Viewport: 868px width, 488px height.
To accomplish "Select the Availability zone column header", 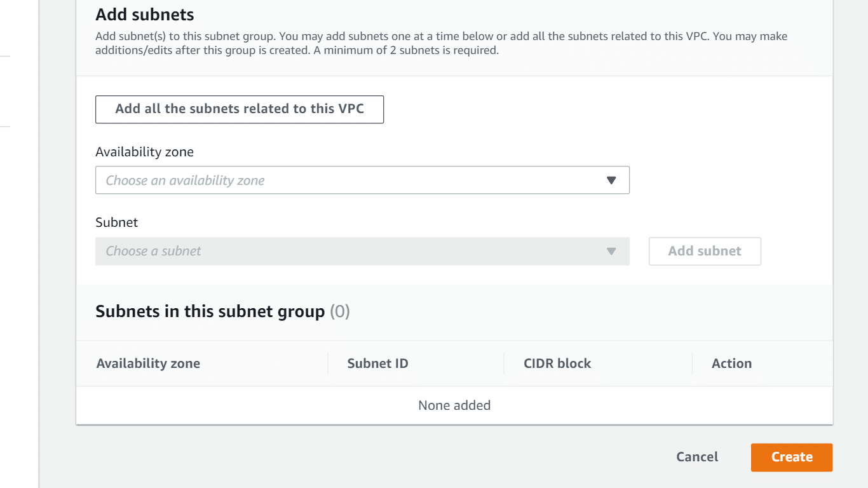I will point(148,363).
